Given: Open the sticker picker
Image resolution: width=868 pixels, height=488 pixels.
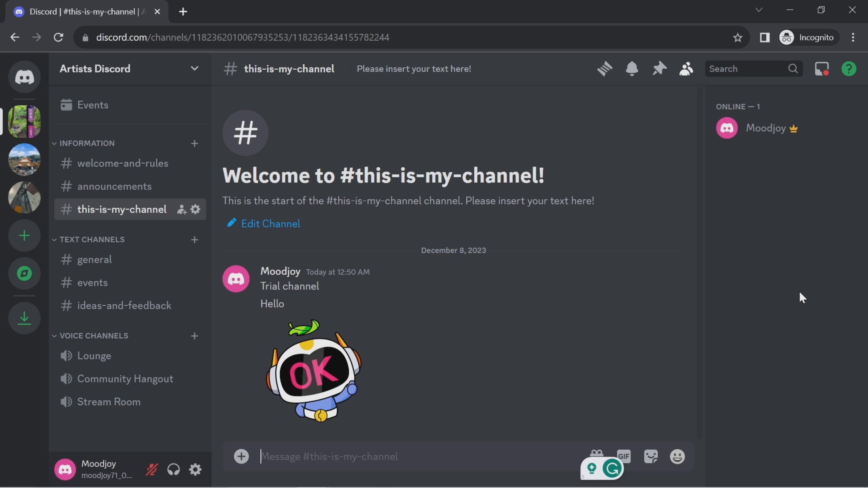Looking at the screenshot, I should 651,457.
